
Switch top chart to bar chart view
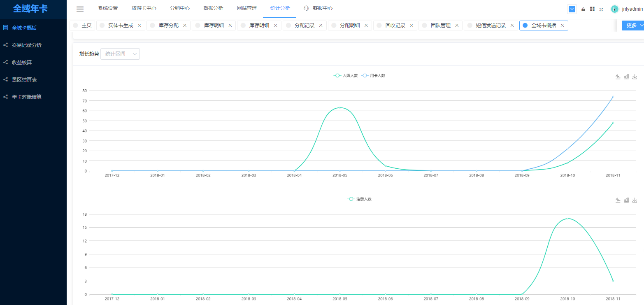[626, 77]
